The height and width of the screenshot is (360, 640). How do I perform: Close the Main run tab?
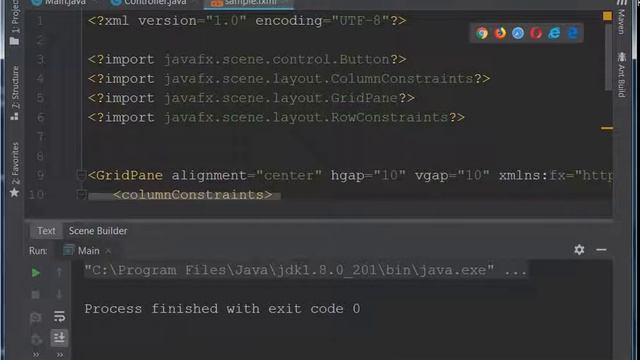click(x=108, y=251)
